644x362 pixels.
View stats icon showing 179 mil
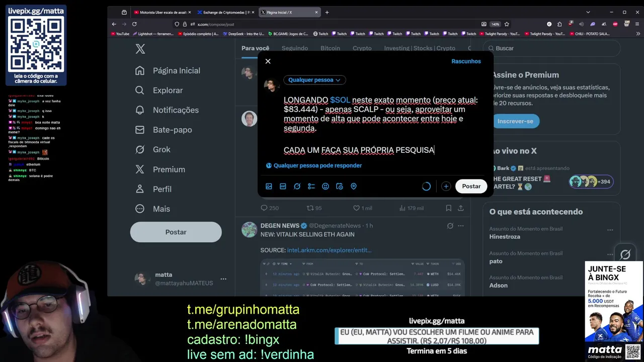tap(411, 208)
